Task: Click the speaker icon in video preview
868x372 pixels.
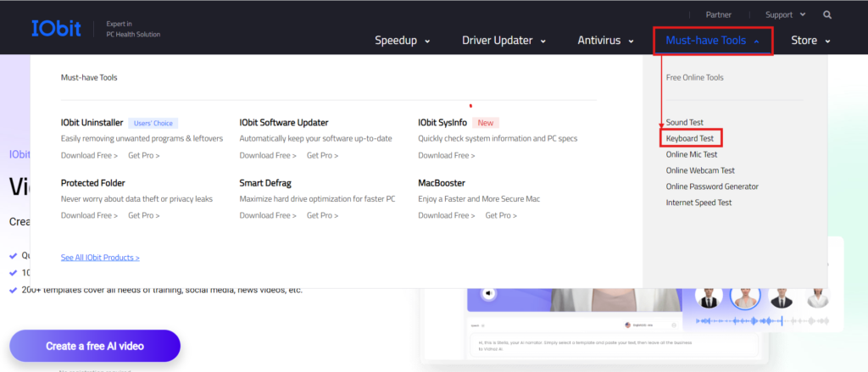Action: [x=488, y=293]
